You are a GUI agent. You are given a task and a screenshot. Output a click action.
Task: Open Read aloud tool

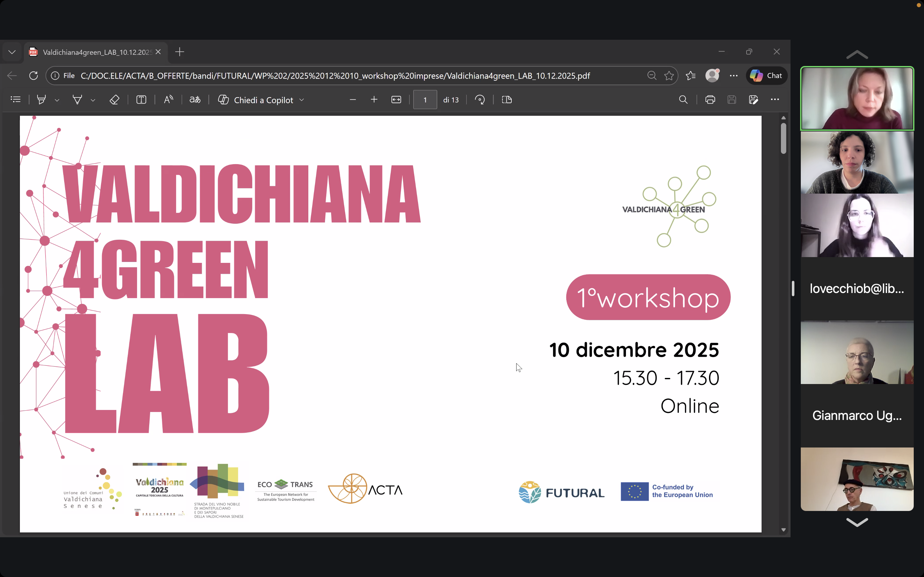(168, 100)
